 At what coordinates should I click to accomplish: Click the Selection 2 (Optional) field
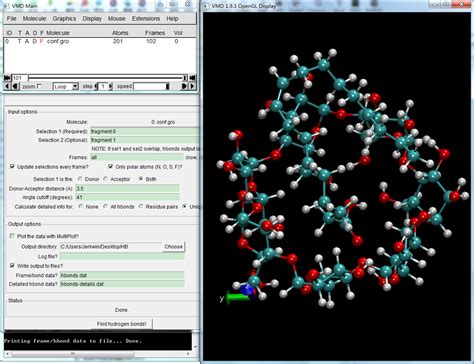pyautogui.click(x=145, y=140)
